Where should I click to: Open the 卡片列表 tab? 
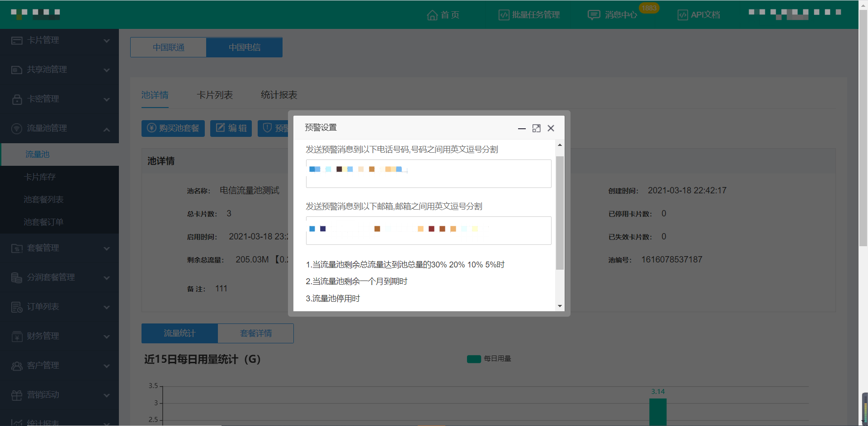tap(215, 95)
